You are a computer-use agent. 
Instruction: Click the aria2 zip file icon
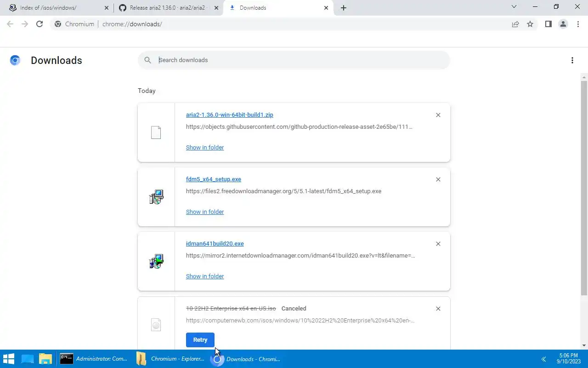(156, 132)
